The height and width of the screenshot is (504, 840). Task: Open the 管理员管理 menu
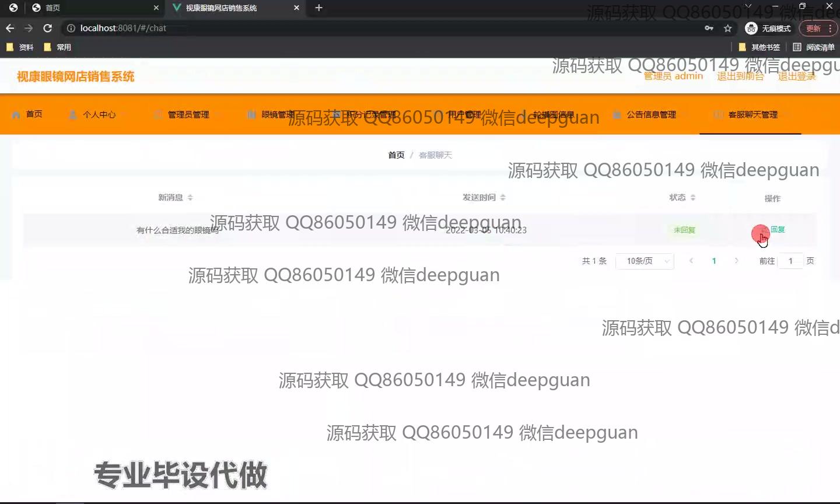click(188, 115)
